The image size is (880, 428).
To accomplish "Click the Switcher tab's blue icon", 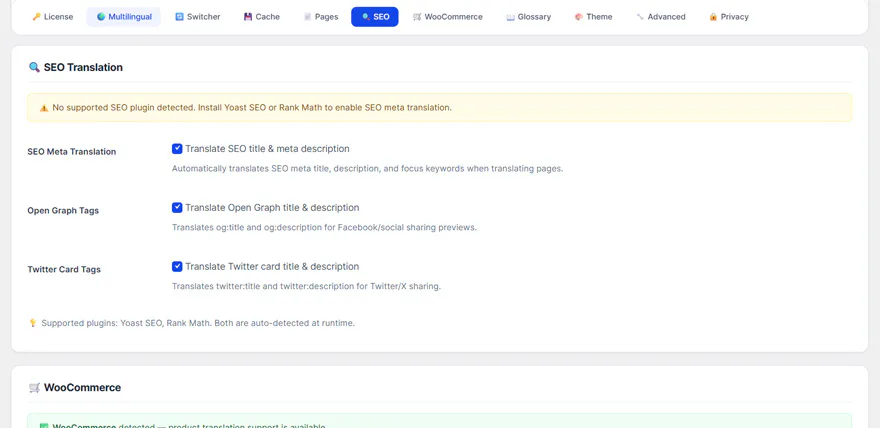I will coord(179,17).
